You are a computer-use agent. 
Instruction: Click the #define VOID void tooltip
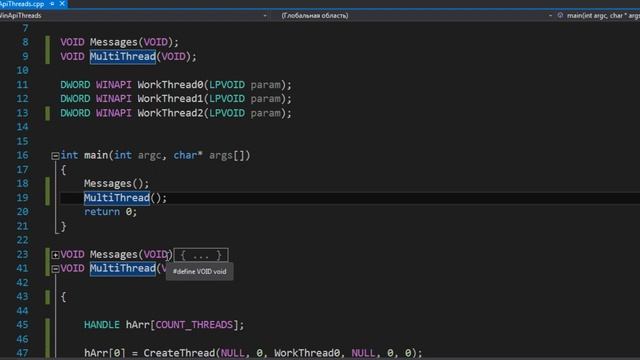200,272
